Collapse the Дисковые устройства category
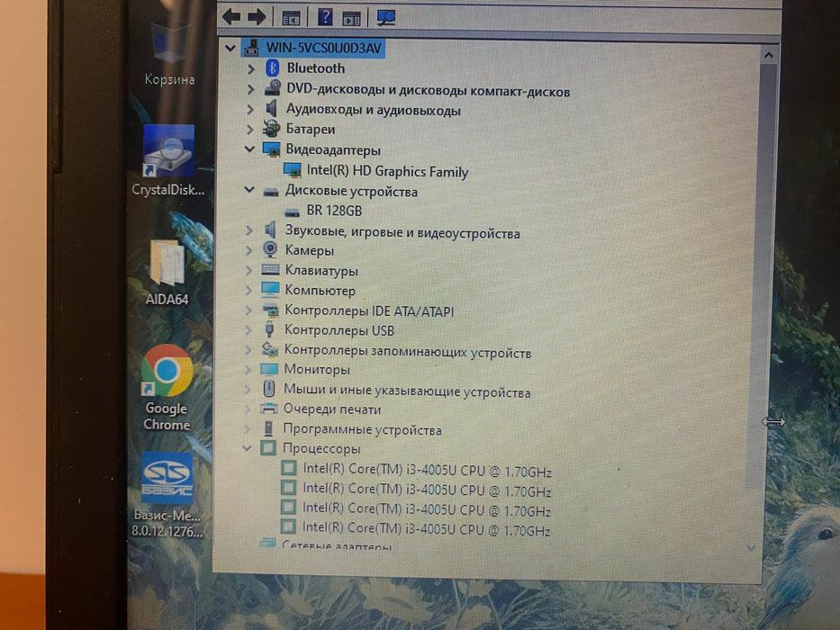The image size is (840, 630). point(249,190)
